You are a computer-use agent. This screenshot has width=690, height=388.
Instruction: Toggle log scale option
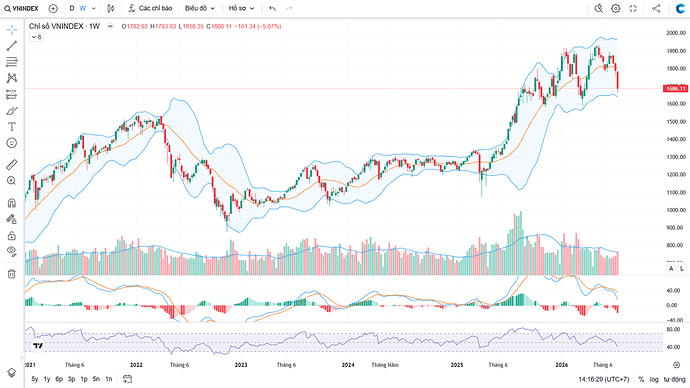pyautogui.click(x=654, y=379)
